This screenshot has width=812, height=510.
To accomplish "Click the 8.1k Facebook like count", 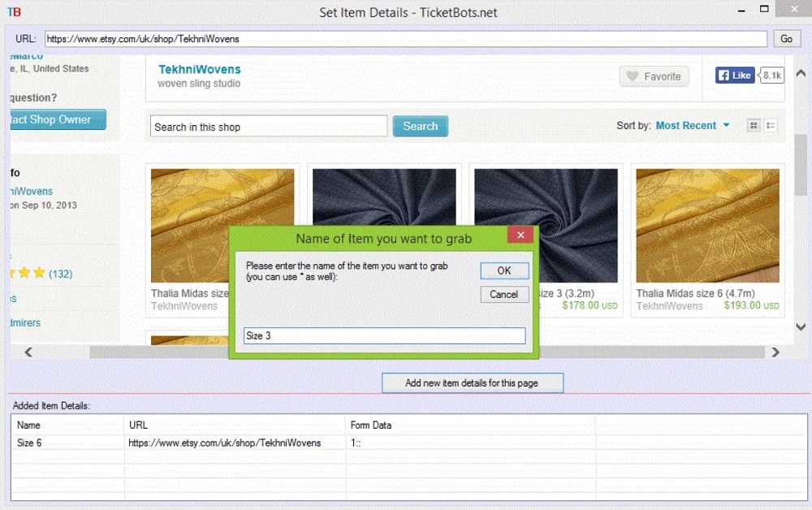I will (771, 76).
